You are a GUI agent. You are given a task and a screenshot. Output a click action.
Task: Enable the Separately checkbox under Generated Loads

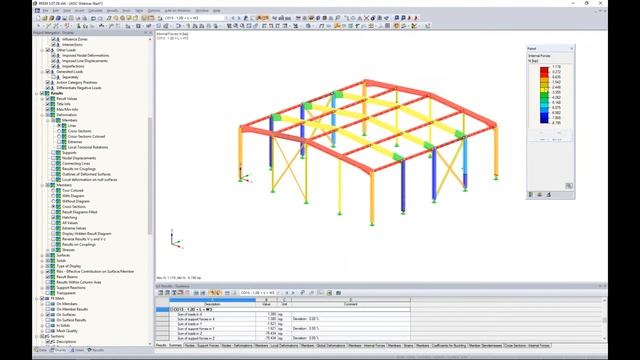tap(53, 77)
